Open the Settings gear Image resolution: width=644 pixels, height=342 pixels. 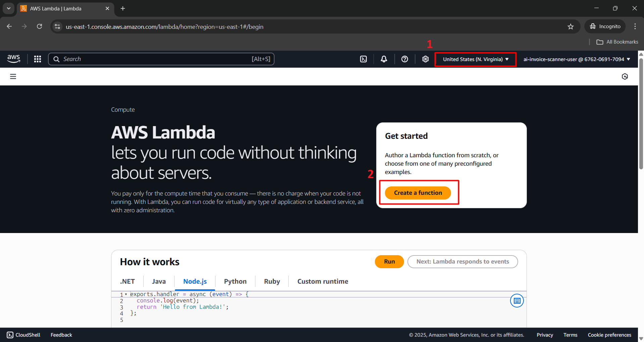tap(425, 59)
